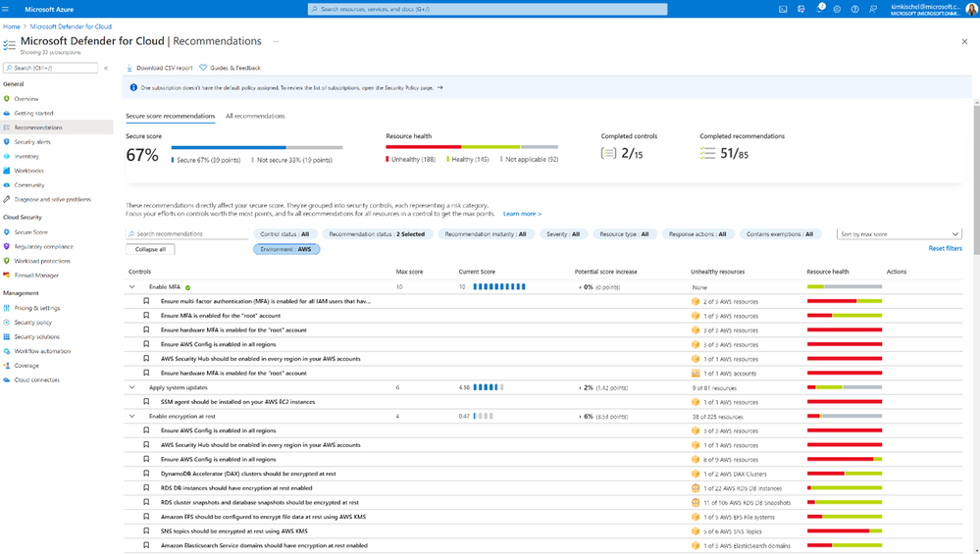Download CSV report
The height and width of the screenshot is (554, 980).
coord(159,68)
